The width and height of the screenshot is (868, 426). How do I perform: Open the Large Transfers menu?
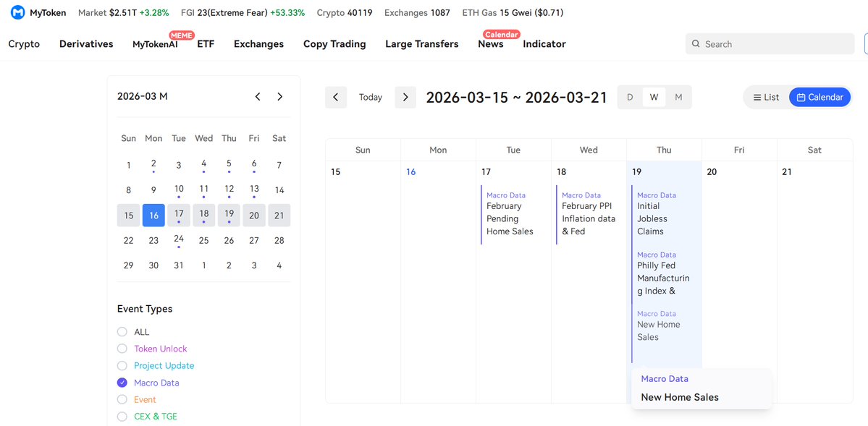pos(422,43)
